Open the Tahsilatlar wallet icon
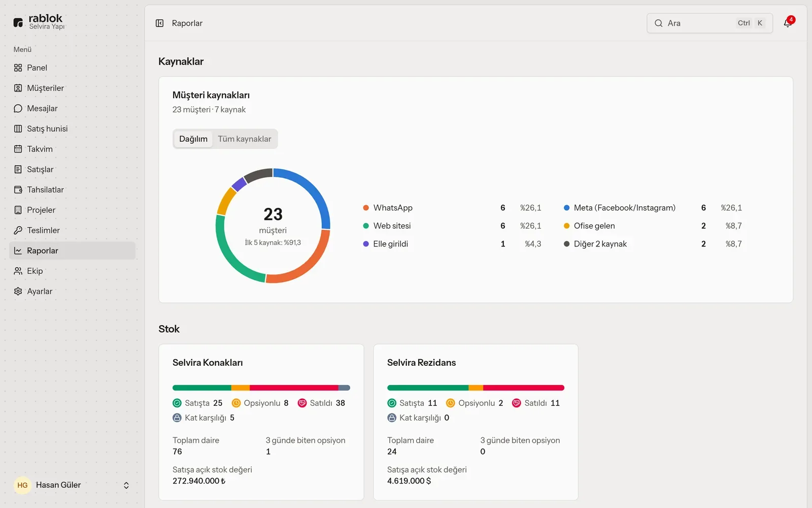The width and height of the screenshot is (812, 508). [18, 189]
